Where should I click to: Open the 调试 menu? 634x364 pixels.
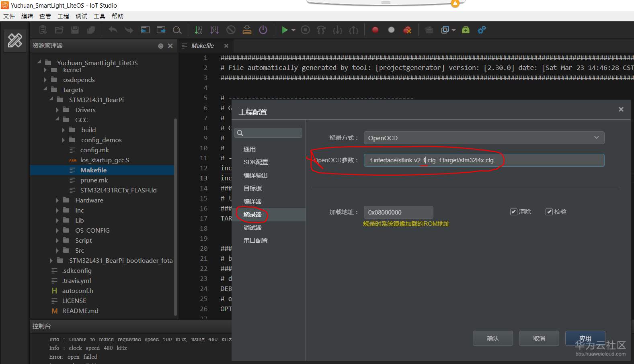tap(81, 16)
